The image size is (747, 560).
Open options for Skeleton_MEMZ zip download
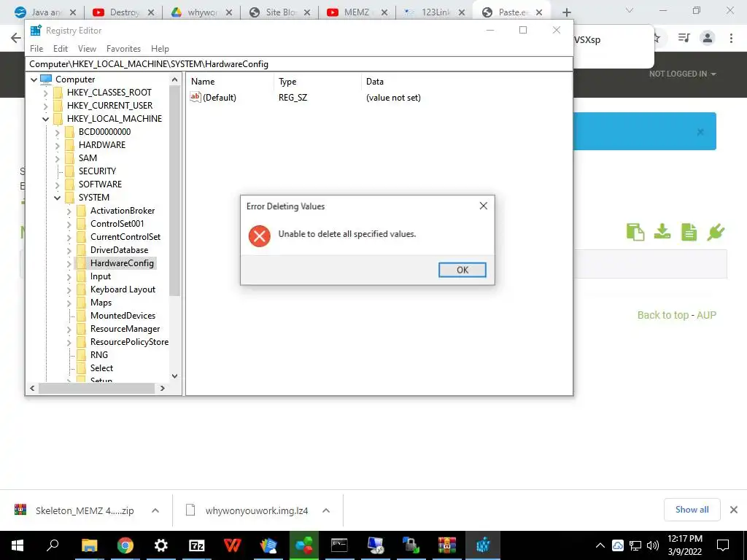pos(155,510)
